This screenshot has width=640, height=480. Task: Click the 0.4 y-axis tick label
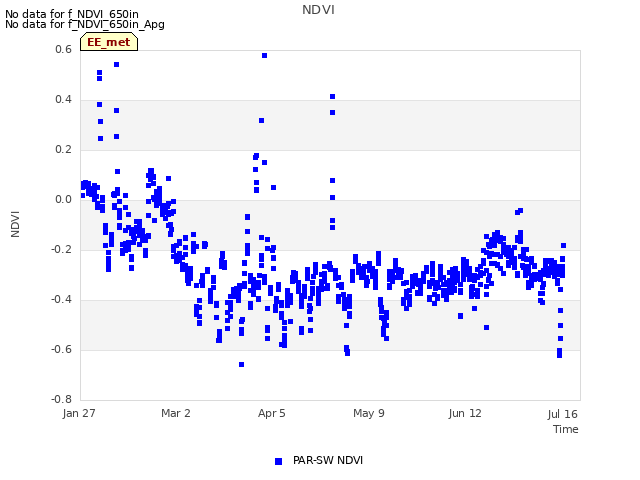[63, 100]
